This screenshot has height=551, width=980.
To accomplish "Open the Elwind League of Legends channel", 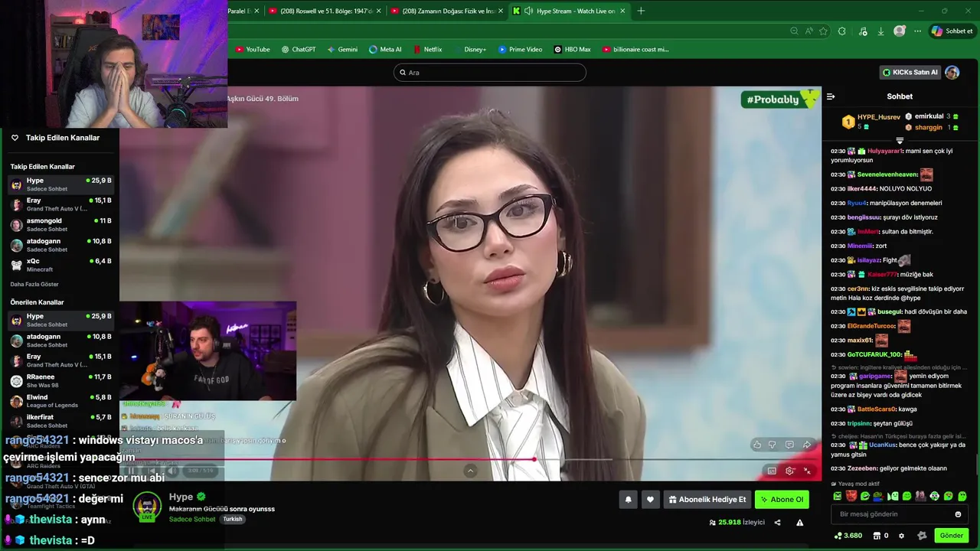I will 61,401.
